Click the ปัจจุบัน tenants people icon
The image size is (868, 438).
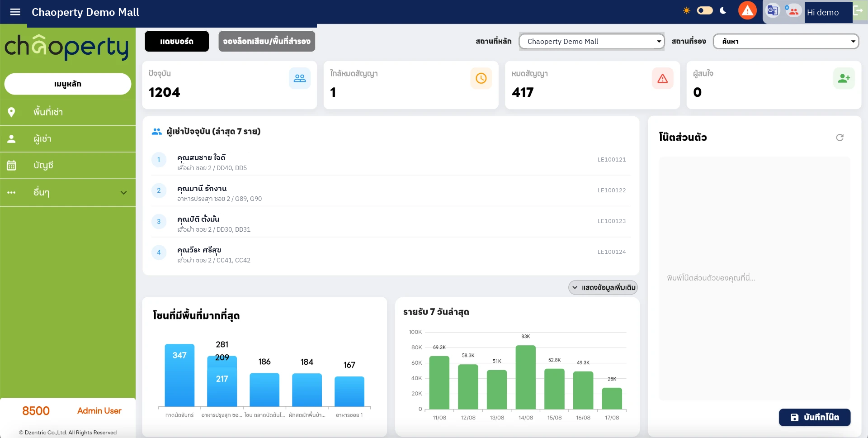click(300, 78)
